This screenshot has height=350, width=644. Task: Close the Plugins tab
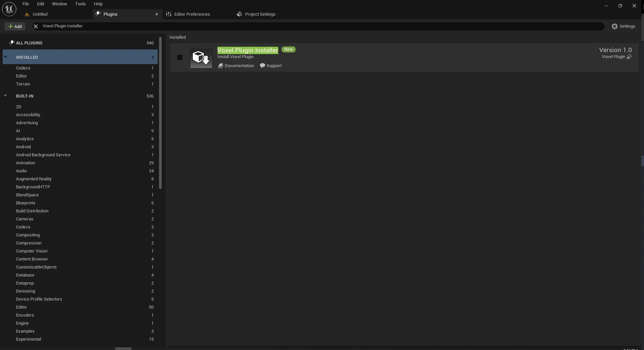click(156, 14)
